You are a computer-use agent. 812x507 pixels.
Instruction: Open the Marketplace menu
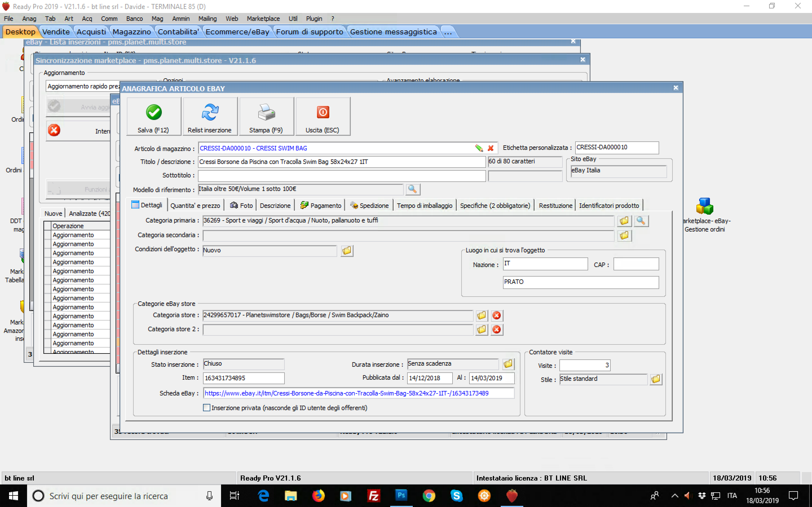tap(263, 19)
